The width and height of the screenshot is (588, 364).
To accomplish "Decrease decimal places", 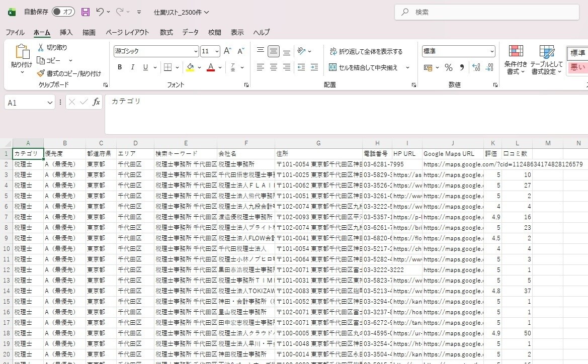I will pyautogui.click(x=489, y=67).
